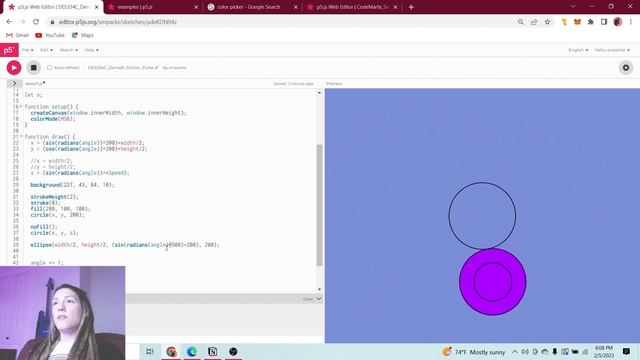Open the Extensions puzzle menu

click(591, 22)
